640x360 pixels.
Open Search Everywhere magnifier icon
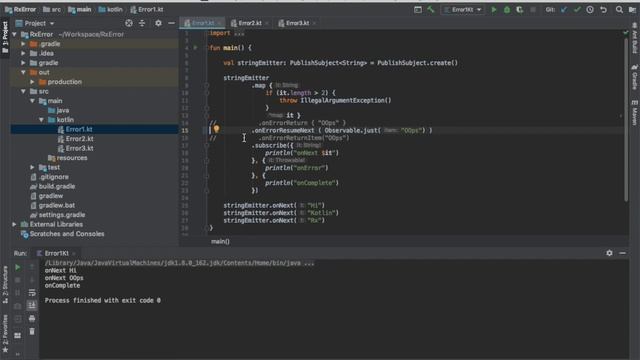[x=619, y=9]
